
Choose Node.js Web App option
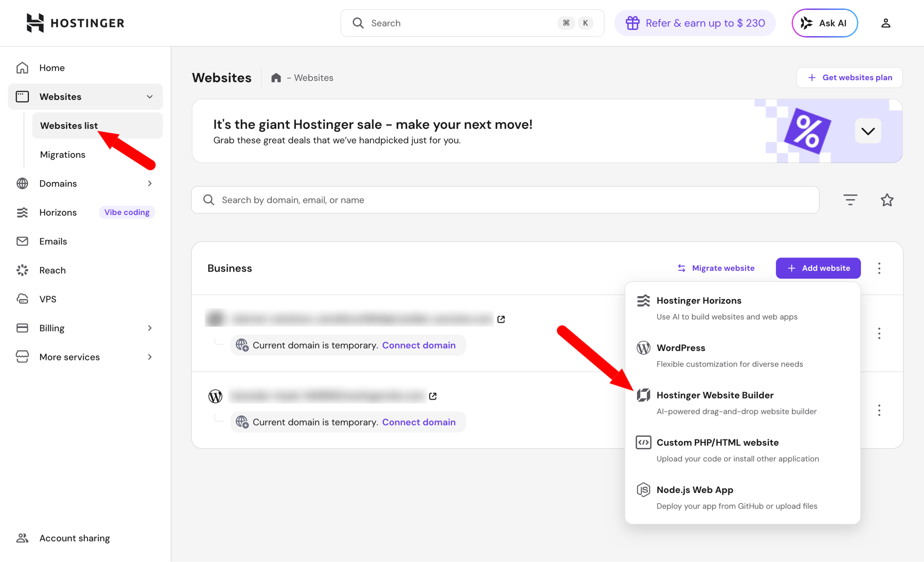pos(742,497)
